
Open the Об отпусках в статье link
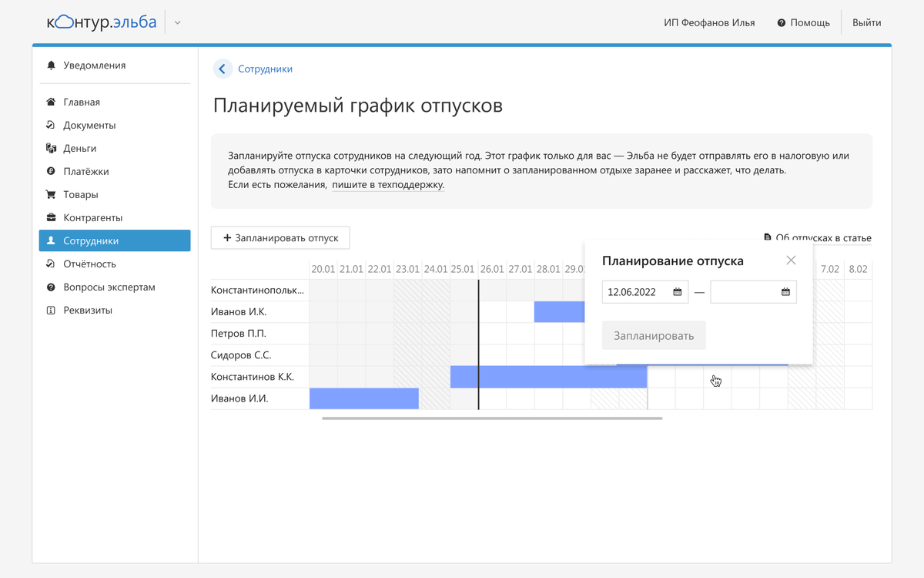point(823,238)
